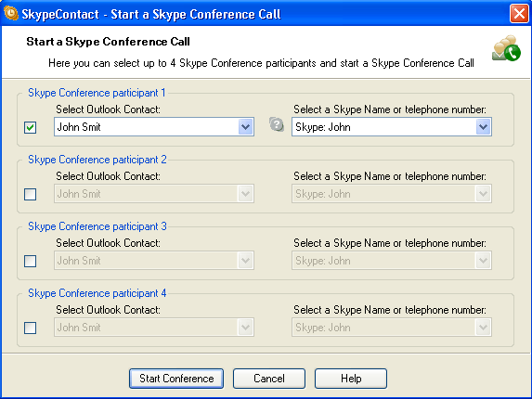Click the participant 3 Skype: John field
This screenshot has height=399, width=532.
pos(392,261)
